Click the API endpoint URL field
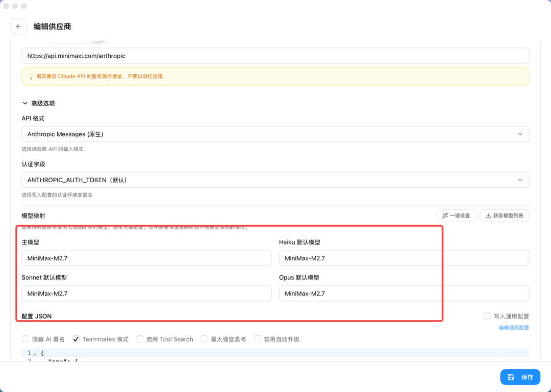This screenshot has height=392, width=551. click(275, 56)
